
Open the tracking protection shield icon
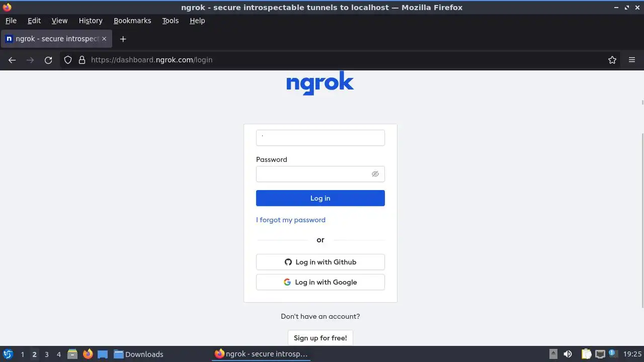pos(68,60)
